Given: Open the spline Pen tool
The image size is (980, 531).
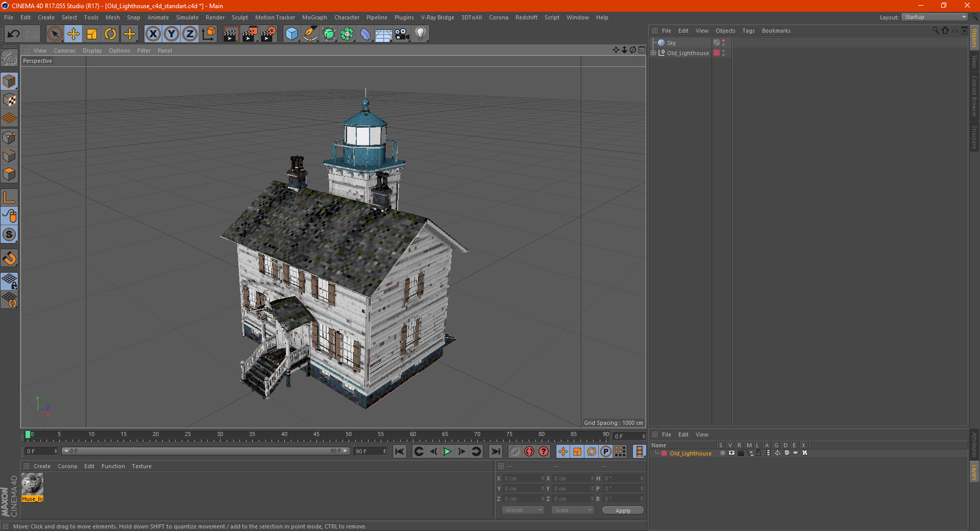Looking at the screenshot, I should click(x=310, y=34).
